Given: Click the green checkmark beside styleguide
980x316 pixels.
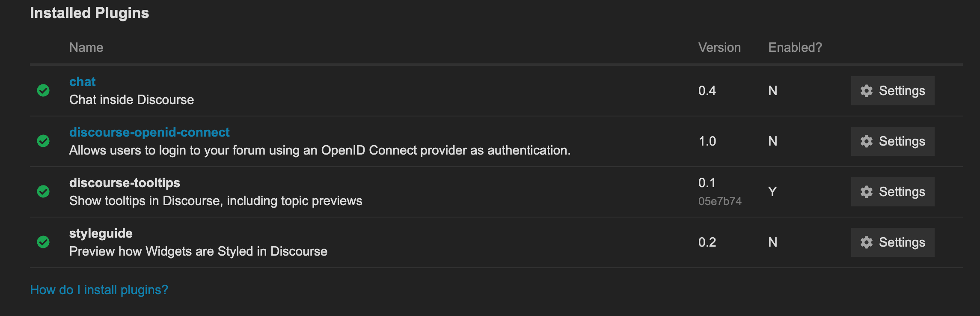Looking at the screenshot, I should [x=43, y=242].
